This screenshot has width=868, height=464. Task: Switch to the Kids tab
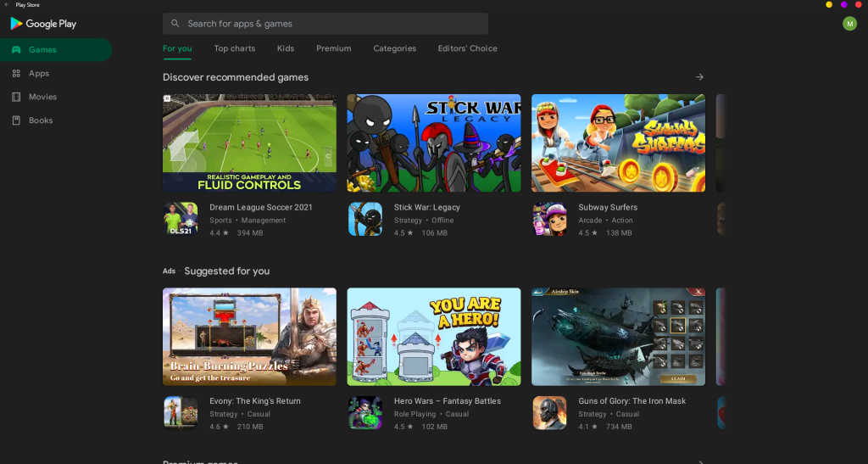(x=286, y=48)
